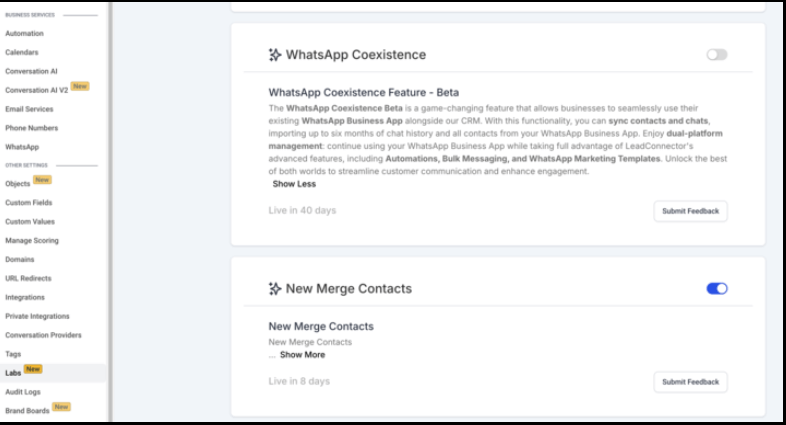Expand New Merge Contacts with Show More
This screenshot has height=425, width=786.
click(302, 355)
